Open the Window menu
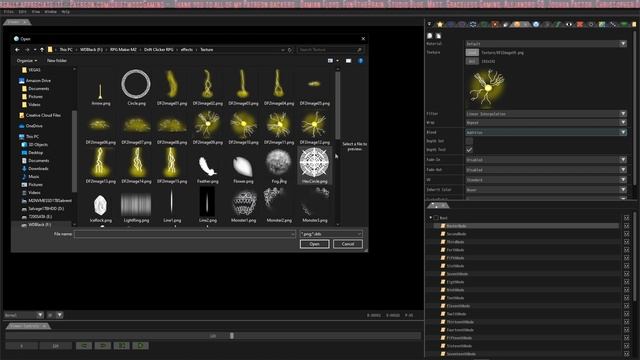 (51, 12)
